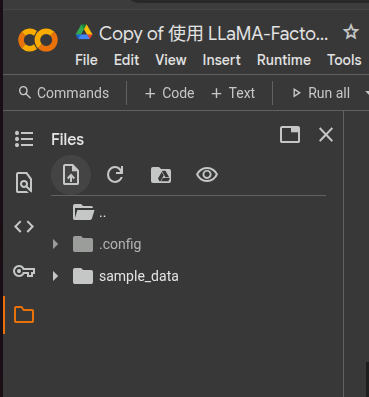Click the Run all button

pyautogui.click(x=321, y=93)
